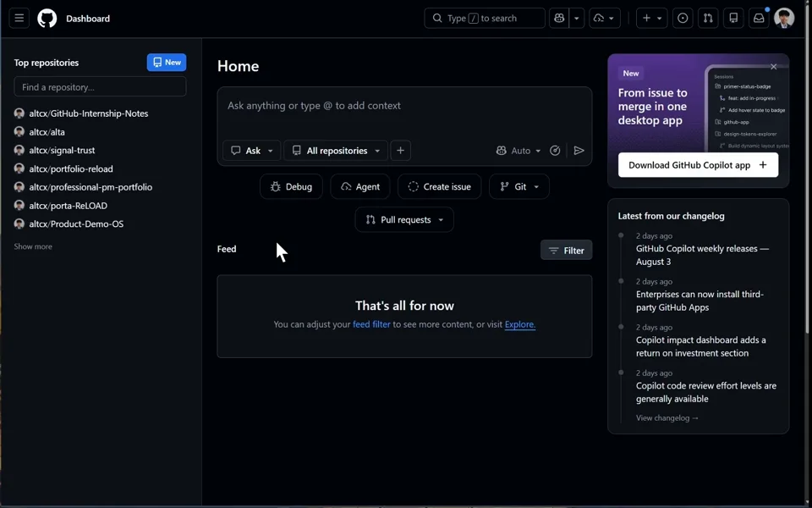Expand the Git dropdown
The width and height of the screenshot is (812, 508).
[518, 186]
